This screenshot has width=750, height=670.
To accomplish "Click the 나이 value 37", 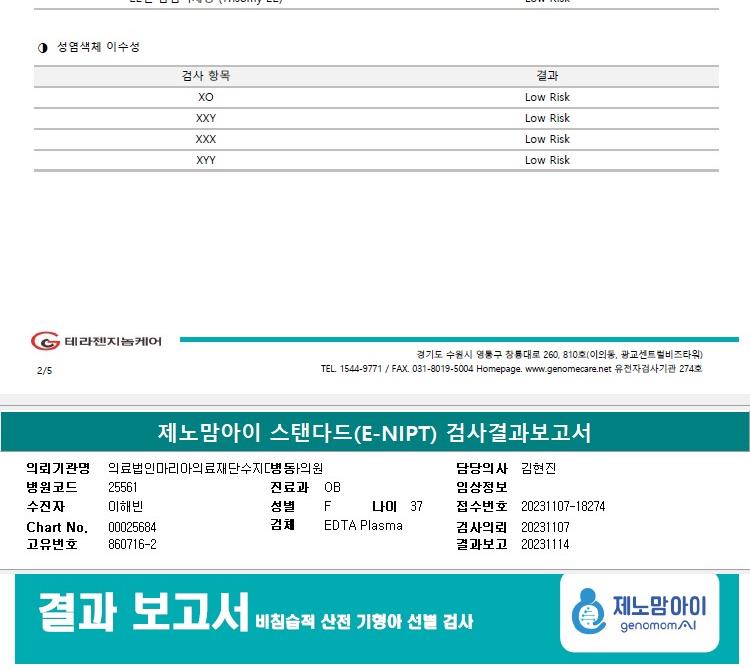I will [x=417, y=506].
